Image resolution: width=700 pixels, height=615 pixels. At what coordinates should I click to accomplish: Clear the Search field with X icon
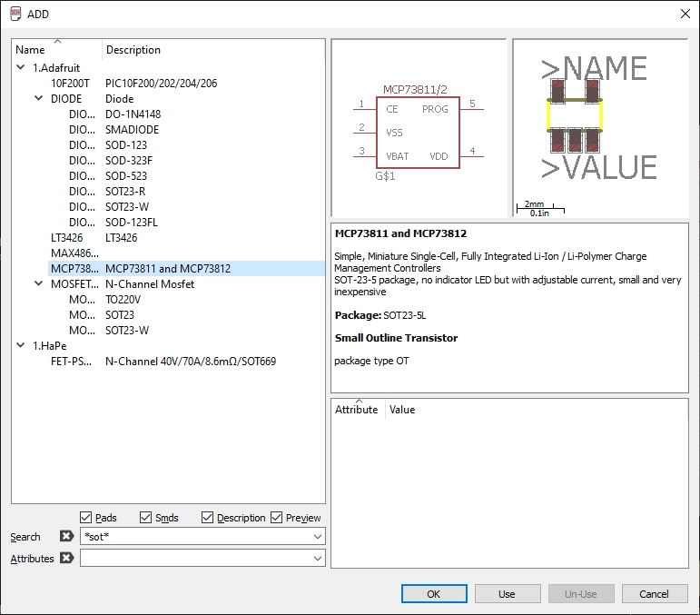point(67,536)
